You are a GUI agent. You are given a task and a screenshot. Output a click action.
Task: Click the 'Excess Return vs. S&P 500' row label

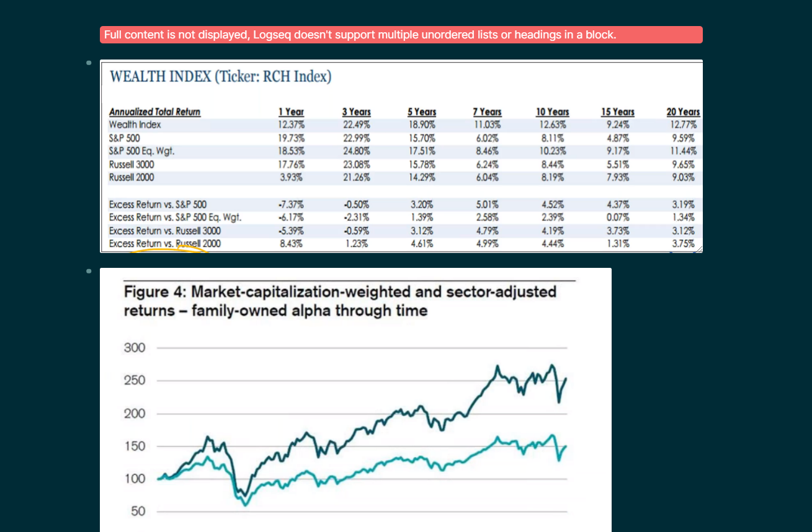(158, 204)
